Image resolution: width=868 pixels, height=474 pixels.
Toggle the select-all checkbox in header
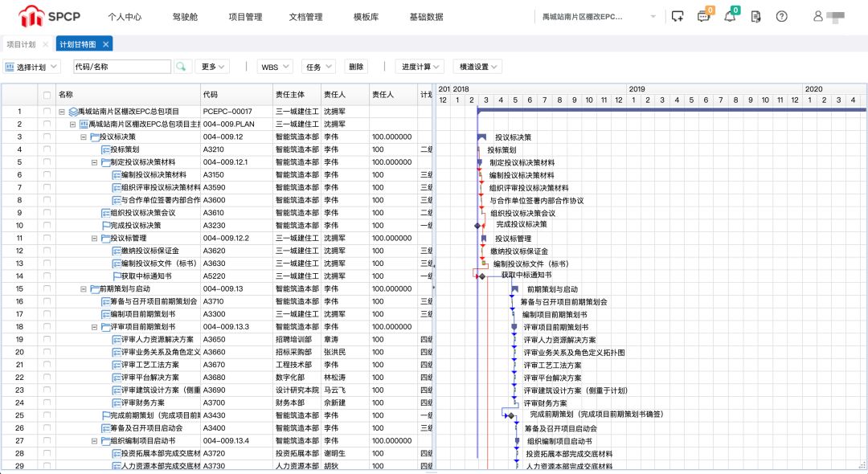47,95
